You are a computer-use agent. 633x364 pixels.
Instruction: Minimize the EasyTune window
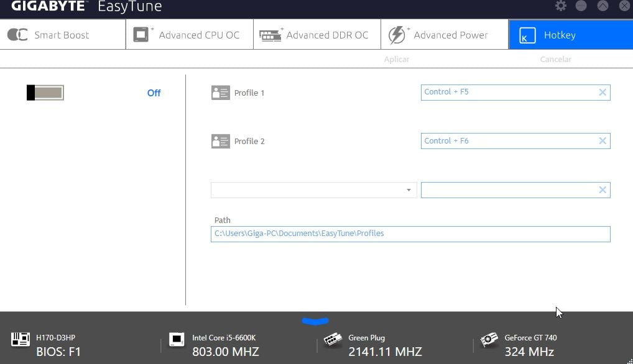(x=581, y=6)
